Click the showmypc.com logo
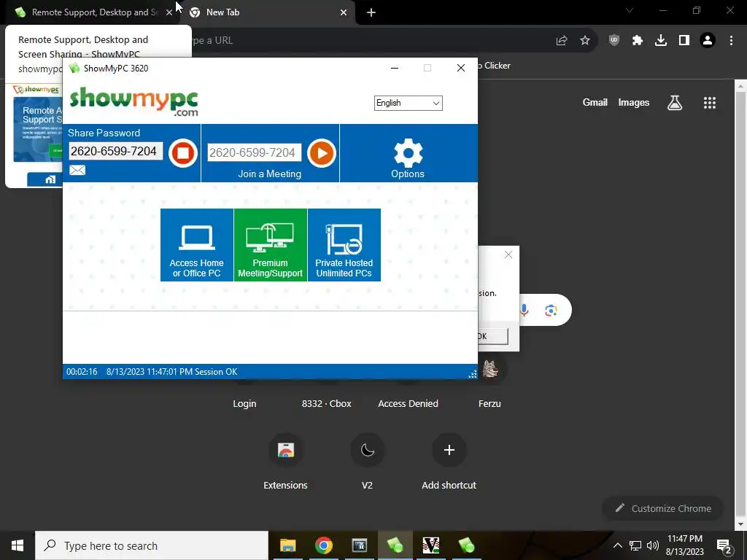The image size is (747, 560). pos(134,101)
